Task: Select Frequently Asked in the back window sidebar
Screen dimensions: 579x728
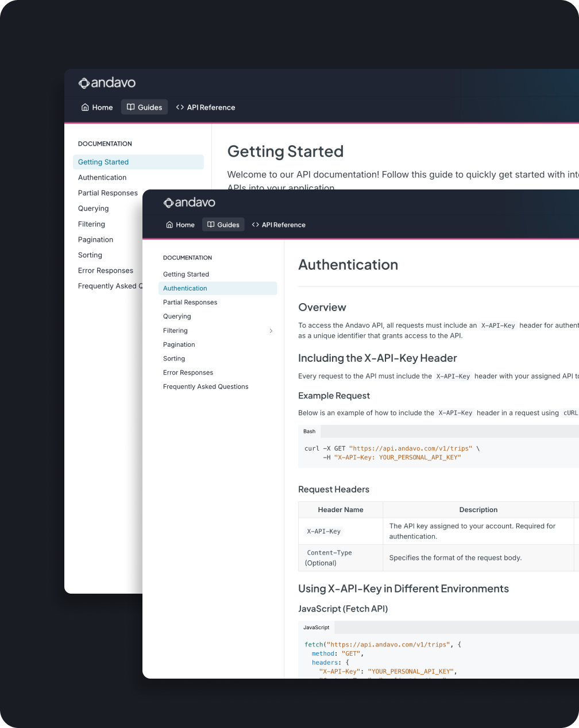Action: click(x=110, y=286)
